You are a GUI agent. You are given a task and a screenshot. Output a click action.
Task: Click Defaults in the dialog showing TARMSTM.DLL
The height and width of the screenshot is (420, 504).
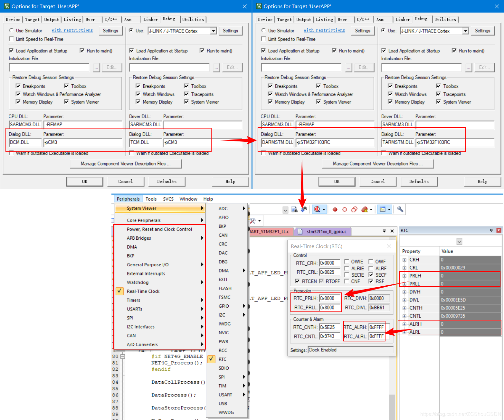point(419,182)
